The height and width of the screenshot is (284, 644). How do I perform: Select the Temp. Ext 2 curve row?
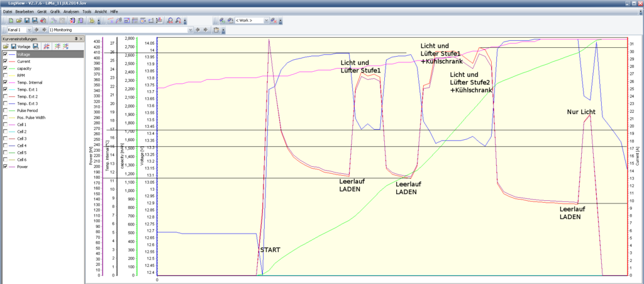pos(27,96)
